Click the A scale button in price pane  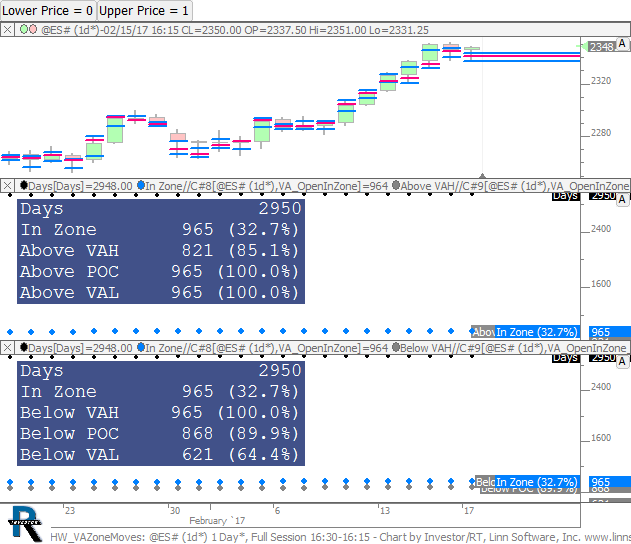(x=622, y=44)
